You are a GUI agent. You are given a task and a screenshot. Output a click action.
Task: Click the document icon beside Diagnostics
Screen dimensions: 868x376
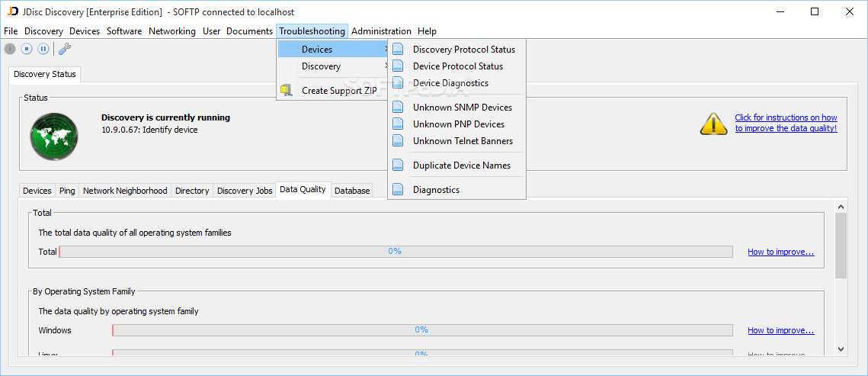click(398, 189)
